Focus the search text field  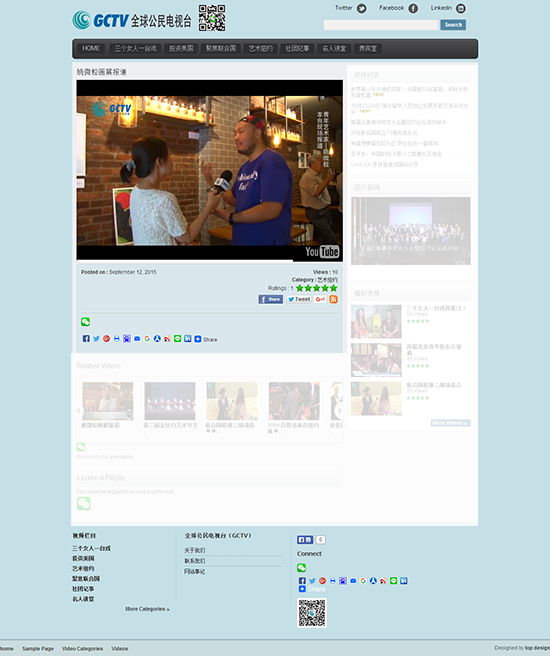pyautogui.click(x=381, y=25)
